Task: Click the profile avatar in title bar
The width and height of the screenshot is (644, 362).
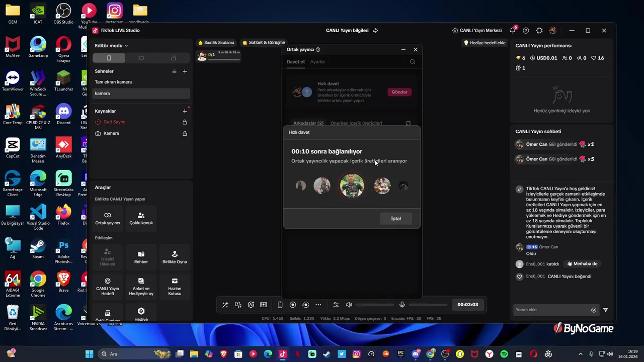Action: [553, 31]
